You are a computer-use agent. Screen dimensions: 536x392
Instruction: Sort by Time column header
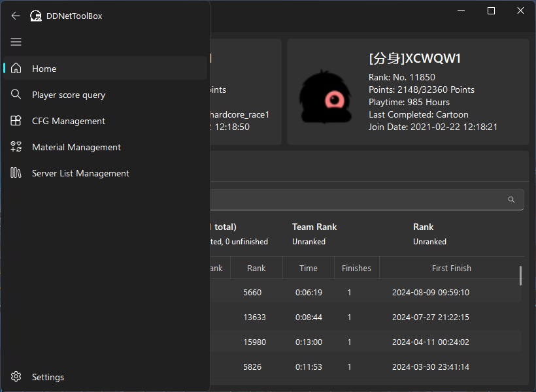click(x=309, y=269)
